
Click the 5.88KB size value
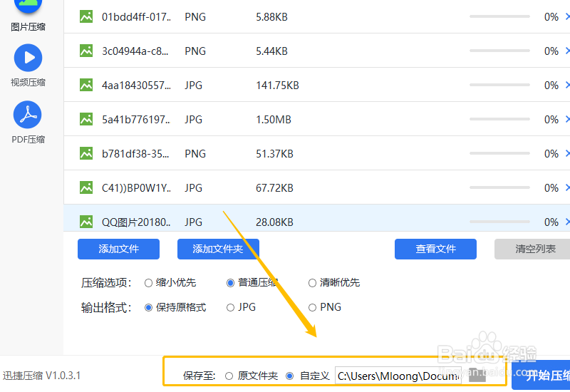click(x=271, y=17)
